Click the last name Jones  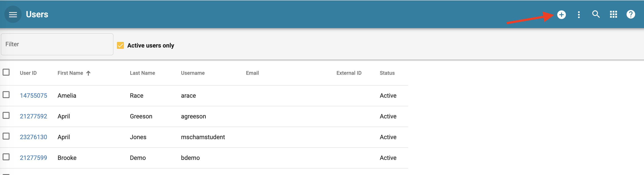coord(138,137)
